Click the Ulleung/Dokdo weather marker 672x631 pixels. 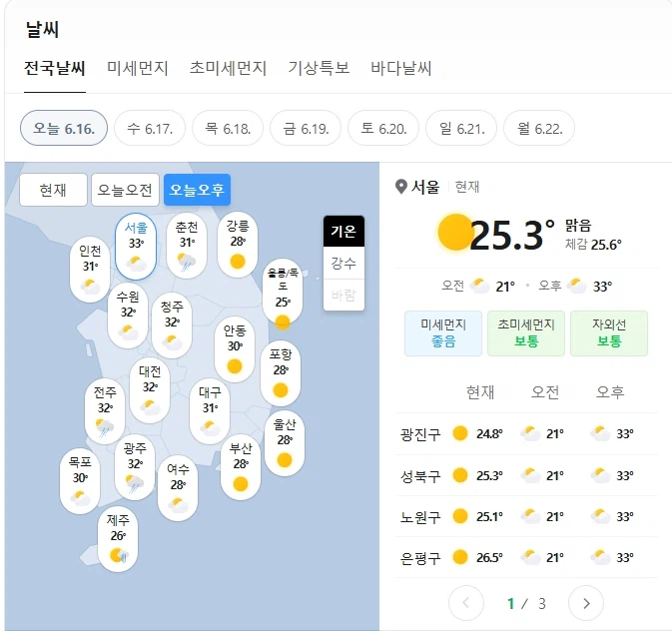(283, 294)
